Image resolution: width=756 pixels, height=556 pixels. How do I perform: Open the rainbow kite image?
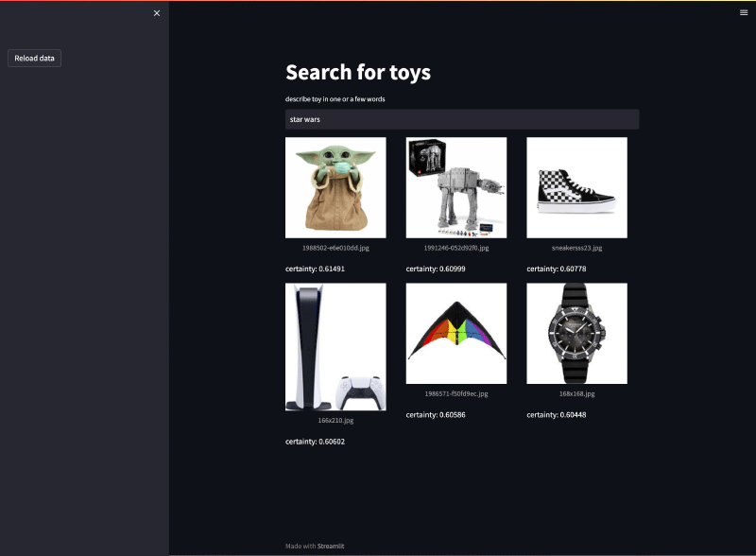[x=456, y=333]
